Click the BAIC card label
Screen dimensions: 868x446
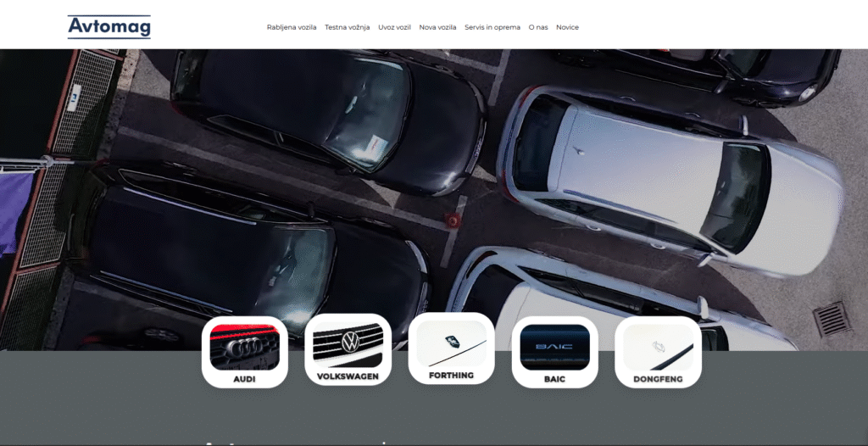click(x=555, y=379)
